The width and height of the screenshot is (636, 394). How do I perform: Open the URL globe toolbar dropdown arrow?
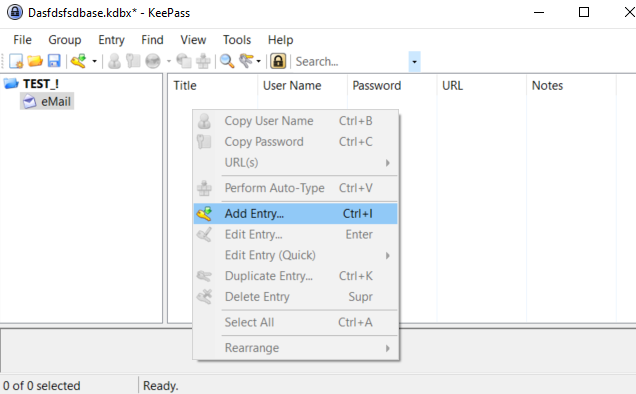tap(169, 62)
